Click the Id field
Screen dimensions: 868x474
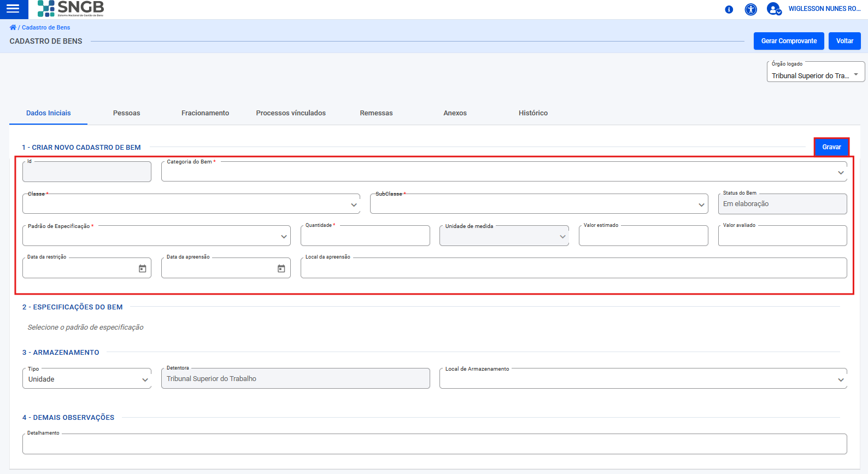click(x=87, y=172)
